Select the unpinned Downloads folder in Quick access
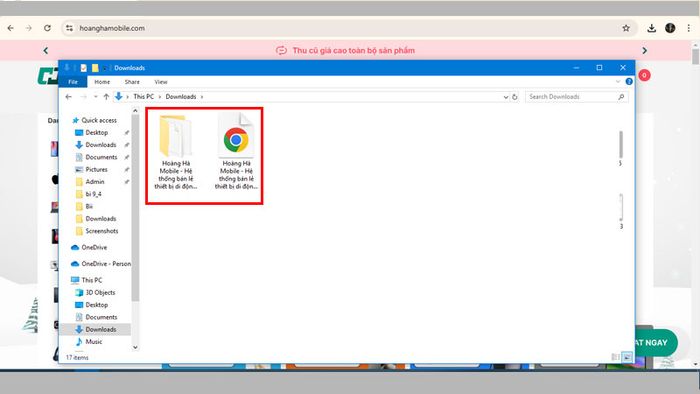This screenshot has width=700, height=394. (x=96, y=219)
